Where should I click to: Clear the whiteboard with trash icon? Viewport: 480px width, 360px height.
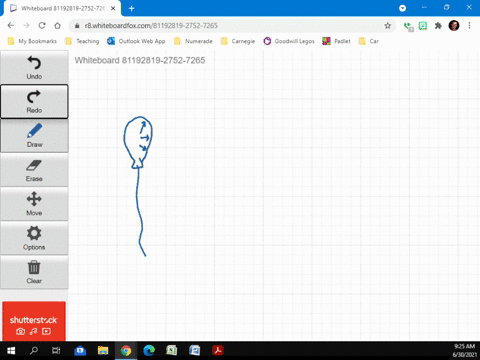click(34, 272)
